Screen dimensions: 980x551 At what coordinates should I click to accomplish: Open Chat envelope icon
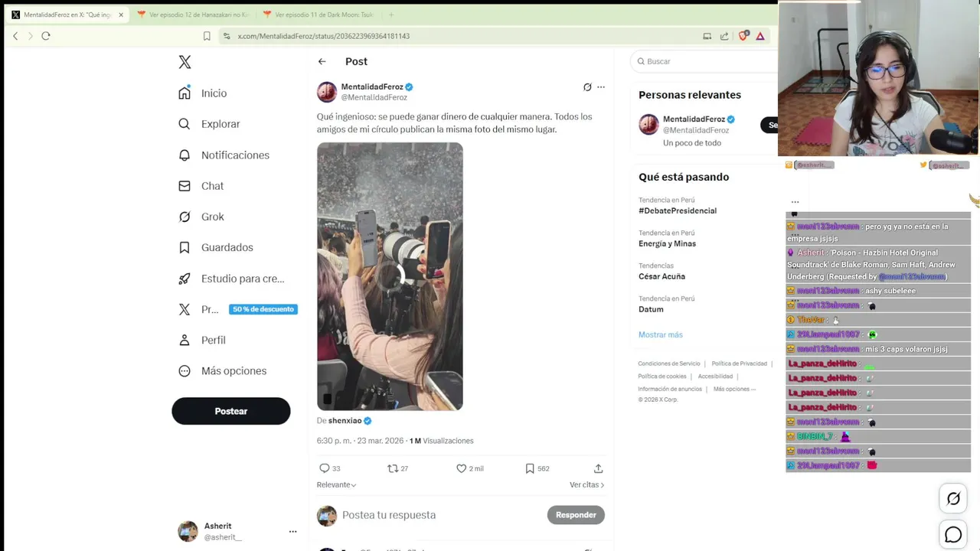(x=185, y=186)
